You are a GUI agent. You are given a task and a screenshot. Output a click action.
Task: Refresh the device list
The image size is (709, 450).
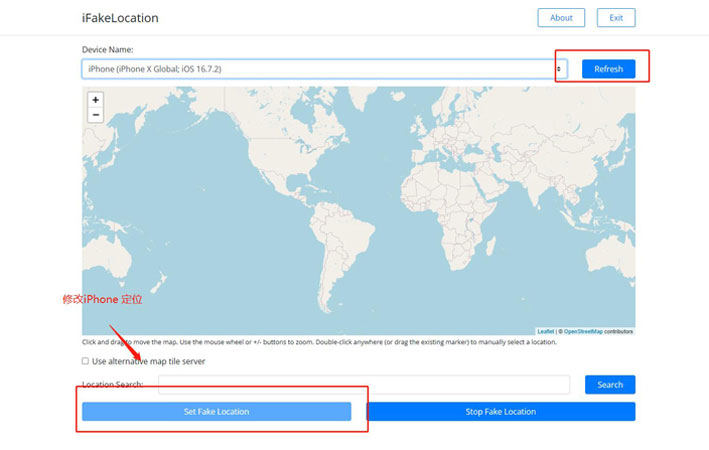pyautogui.click(x=608, y=69)
